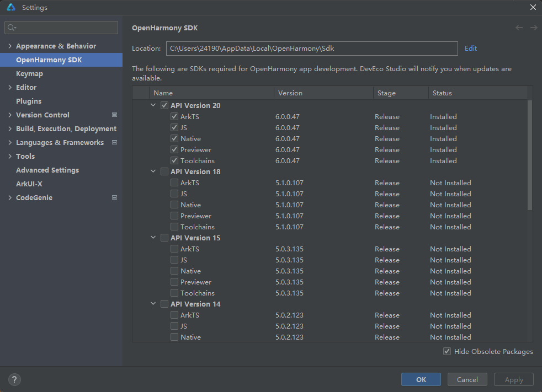
Task: Uncheck Toolchains 6.0.0.47 checkbox
Action: click(174, 160)
